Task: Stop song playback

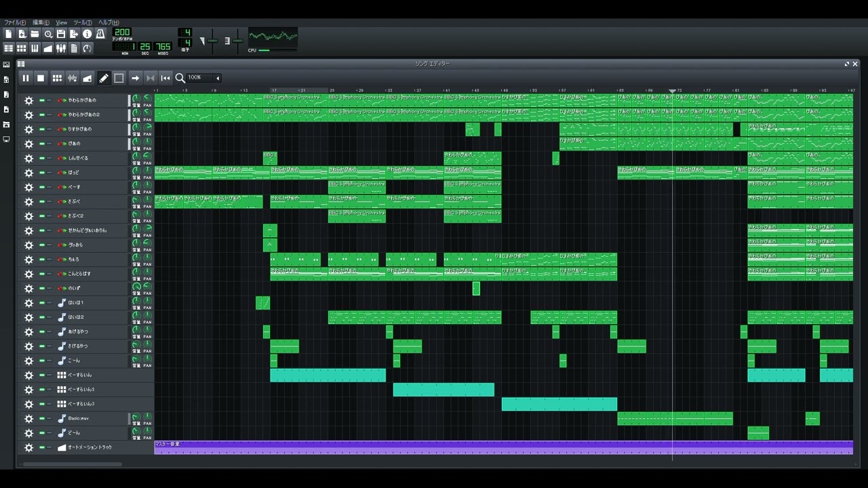Action: pyautogui.click(x=41, y=78)
